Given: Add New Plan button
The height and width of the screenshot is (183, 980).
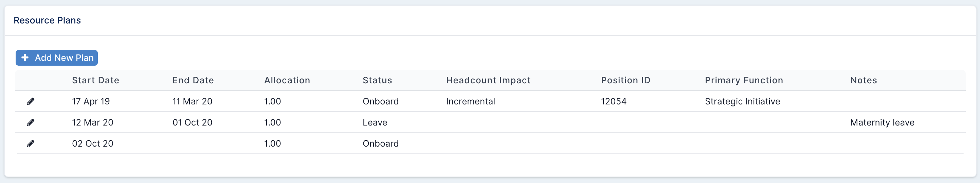Looking at the screenshot, I should (x=57, y=57).
